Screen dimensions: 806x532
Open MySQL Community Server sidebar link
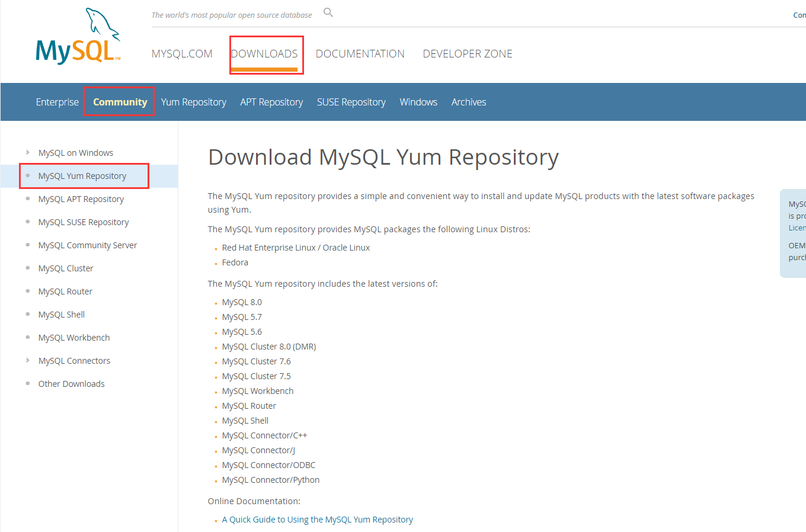click(88, 245)
